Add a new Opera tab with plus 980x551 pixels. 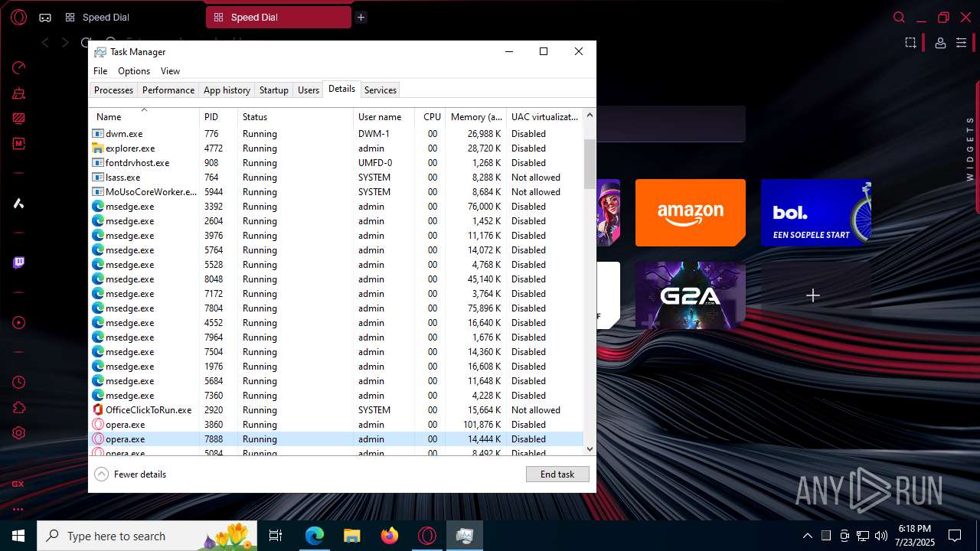point(361,17)
